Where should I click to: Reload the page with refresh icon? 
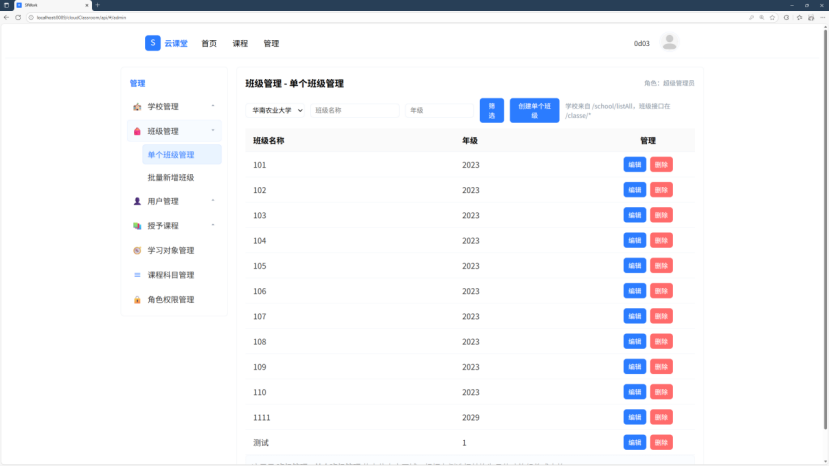coord(18,17)
